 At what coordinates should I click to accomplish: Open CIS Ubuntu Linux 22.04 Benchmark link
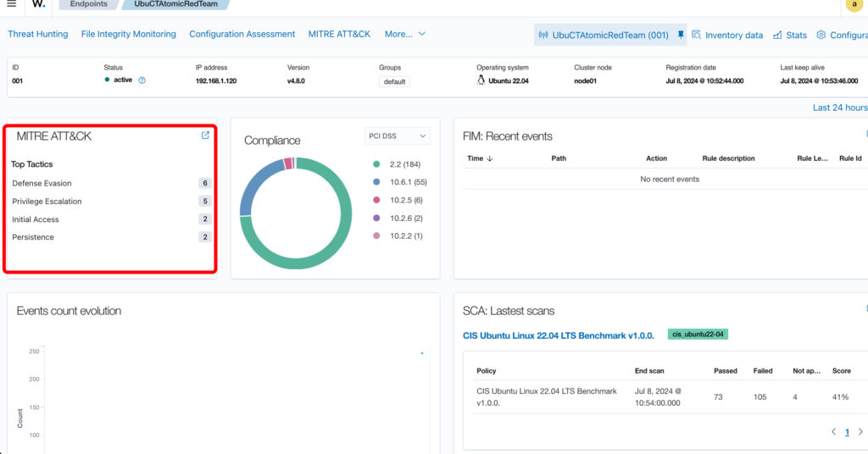[x=558, y=335]
